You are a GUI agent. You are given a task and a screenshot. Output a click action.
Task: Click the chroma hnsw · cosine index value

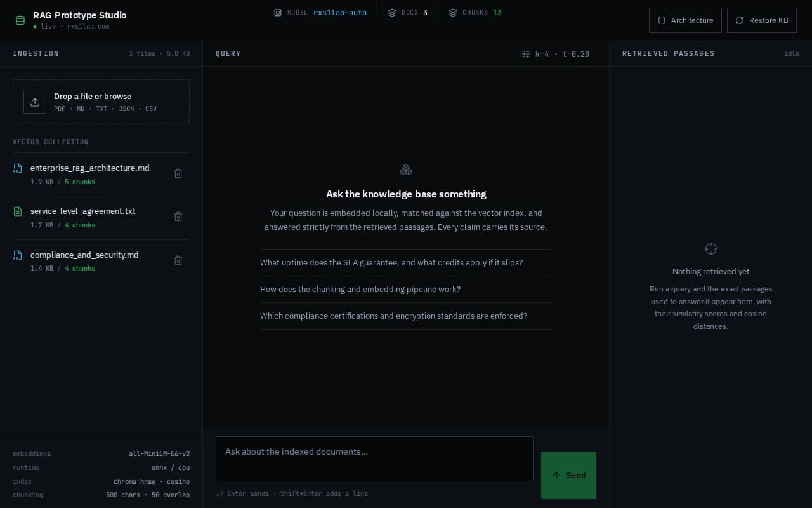[152, 481]
